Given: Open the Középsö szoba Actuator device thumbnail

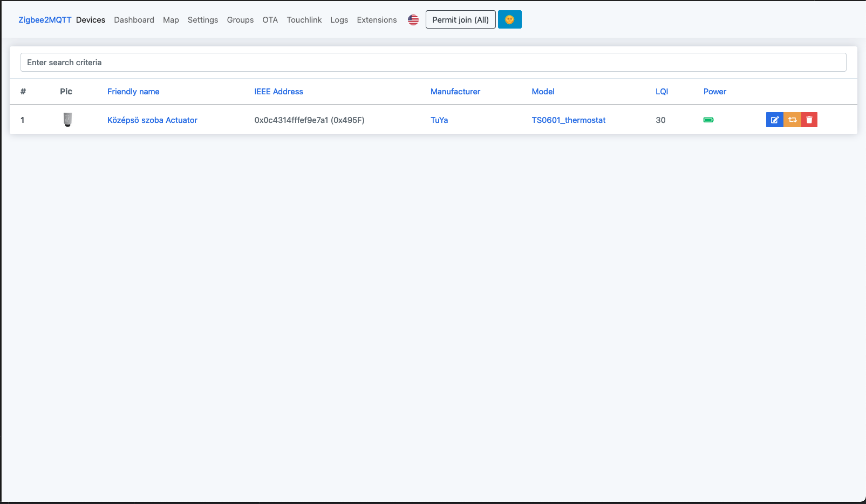Looking at the screenshot, I should coord(67,120).
